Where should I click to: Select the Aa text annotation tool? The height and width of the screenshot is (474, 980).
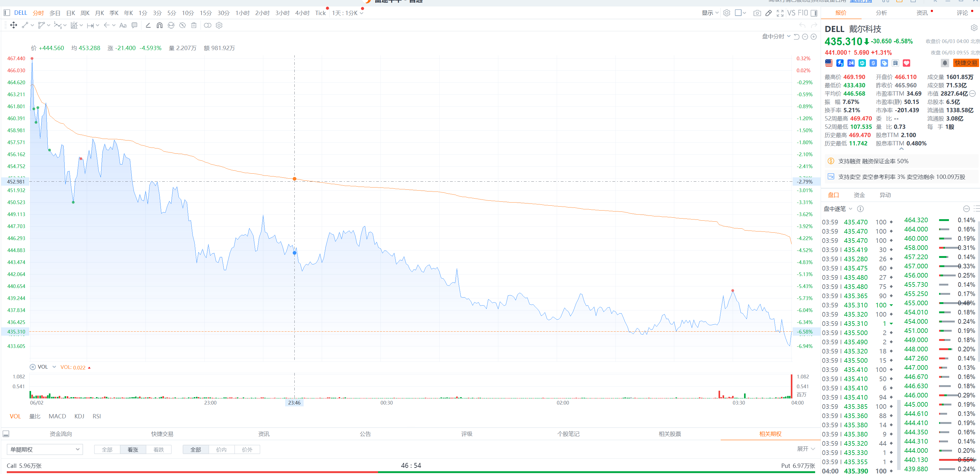[123, 26]
